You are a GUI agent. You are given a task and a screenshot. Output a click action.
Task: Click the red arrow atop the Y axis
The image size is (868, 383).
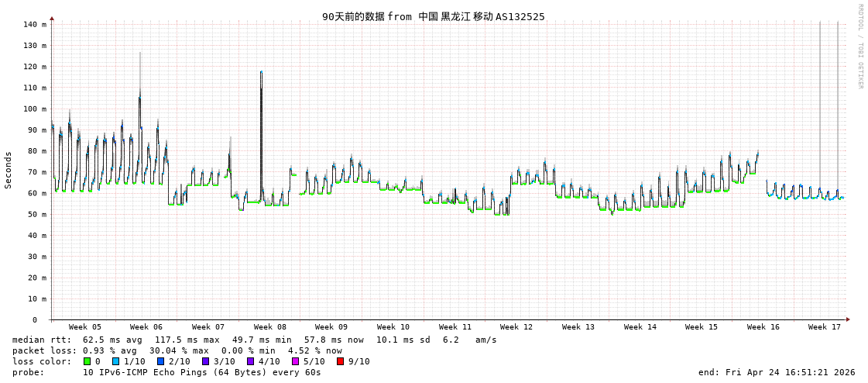pyautogui.click(x=52, y=18)
